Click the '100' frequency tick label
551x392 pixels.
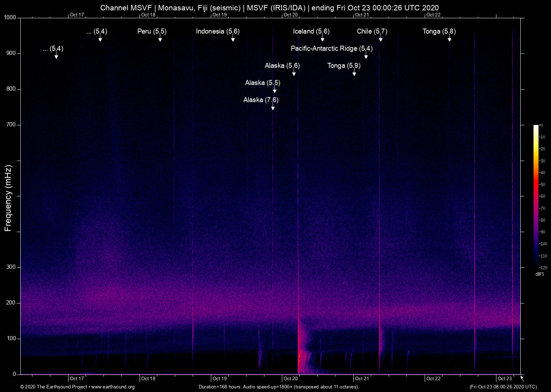point(11,339)
